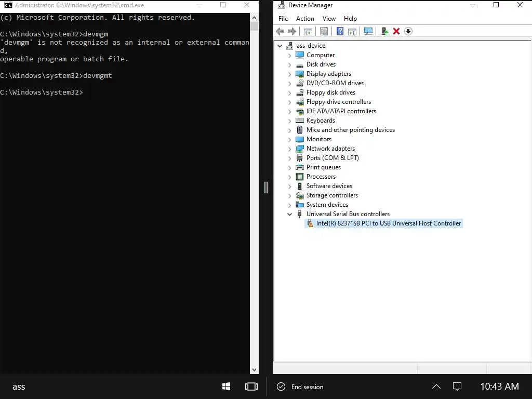Click the cmd window scrollbar down arrow
Image resolution: width=532 pixels, height=399 pixels.
tap(254, 370)
